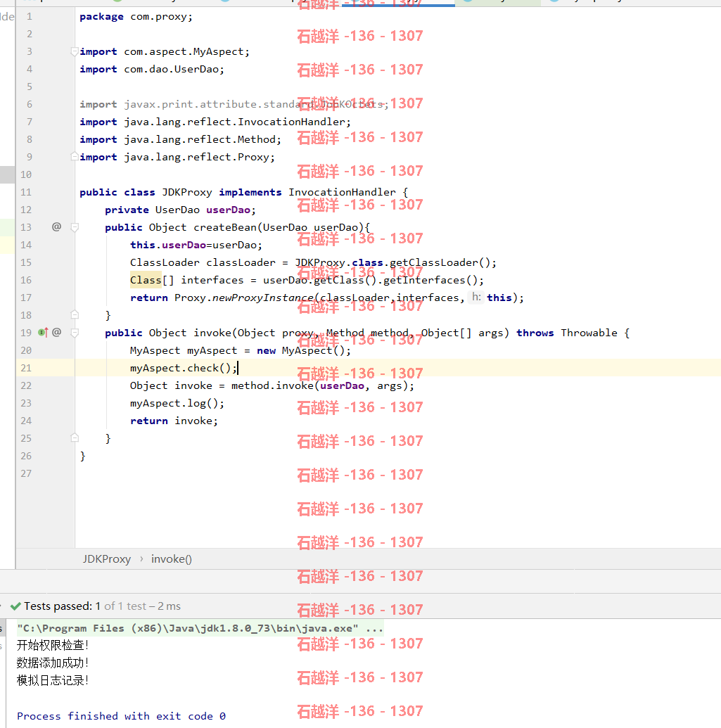
Task: Click 'this.userDao' on line 14
Action: (x=168, y=245)
